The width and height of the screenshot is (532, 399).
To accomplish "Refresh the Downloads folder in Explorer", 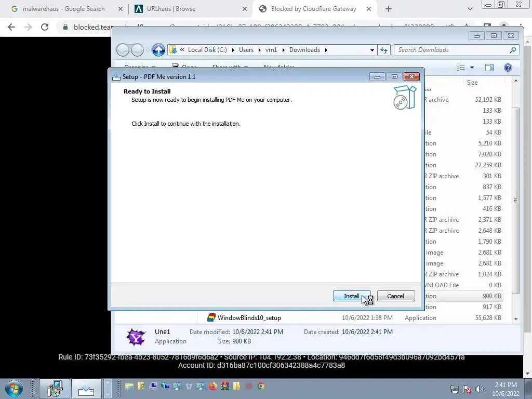I will 384,50.
